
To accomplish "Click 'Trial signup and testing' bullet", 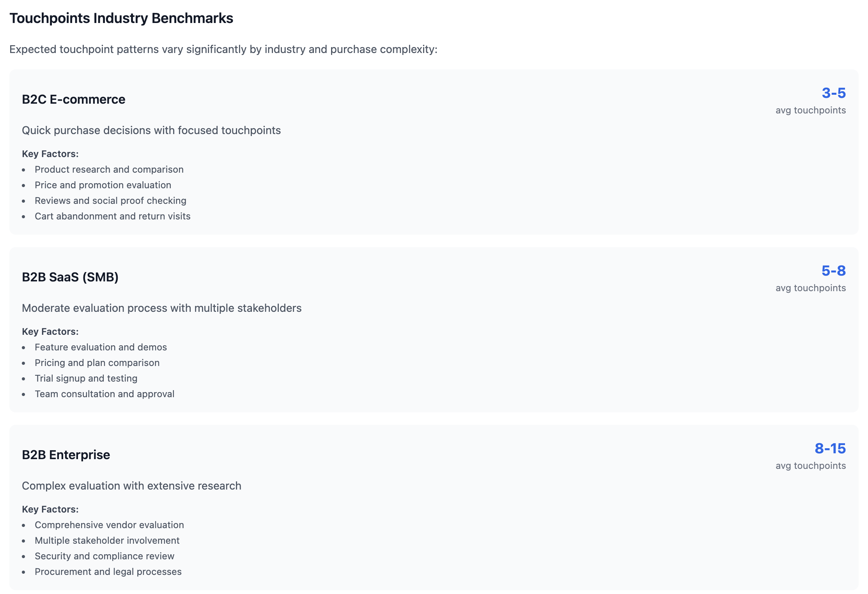I will pos(86,378).
